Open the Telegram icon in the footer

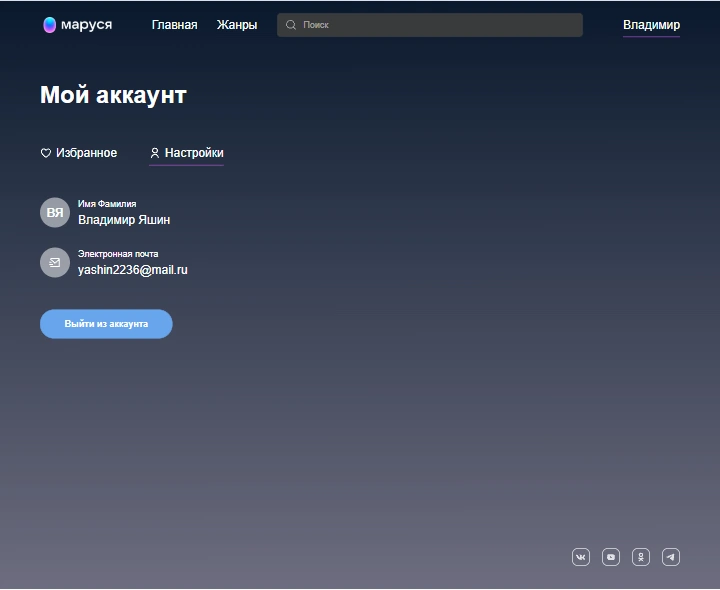coord(671,557)
